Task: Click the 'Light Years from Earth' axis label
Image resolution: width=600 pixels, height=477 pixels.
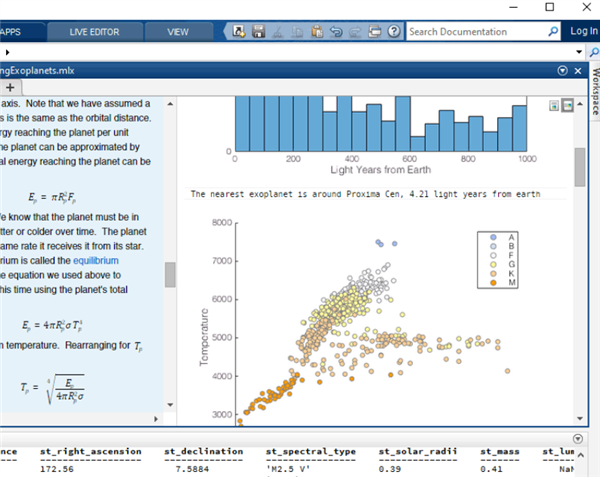Action: coord(381,170)
